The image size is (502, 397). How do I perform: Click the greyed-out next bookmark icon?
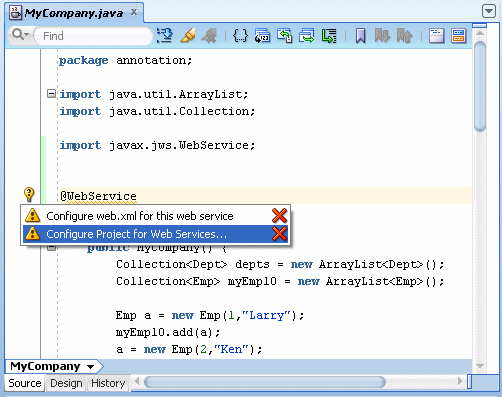tap(382, 35)
